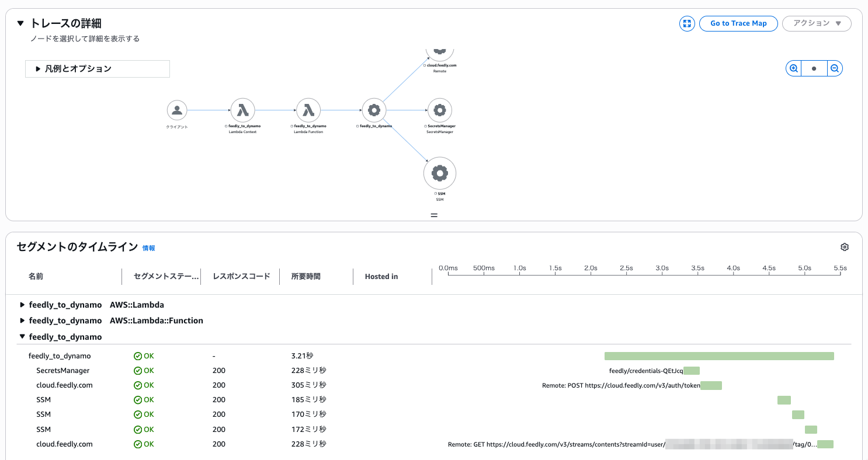Open timeline settings gear icon
868x460 pixels.
click(844, 247)
